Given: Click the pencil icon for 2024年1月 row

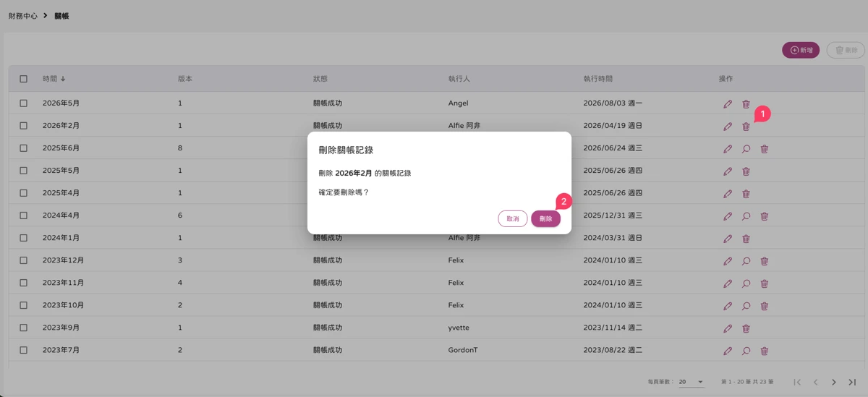Looking at the screenshot, I should pos(728,239).
